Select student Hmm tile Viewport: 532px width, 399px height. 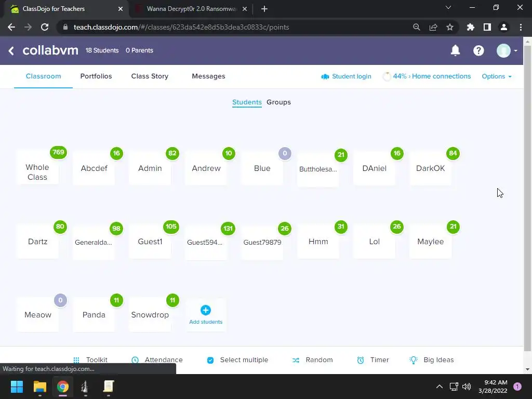pos(318,242)
